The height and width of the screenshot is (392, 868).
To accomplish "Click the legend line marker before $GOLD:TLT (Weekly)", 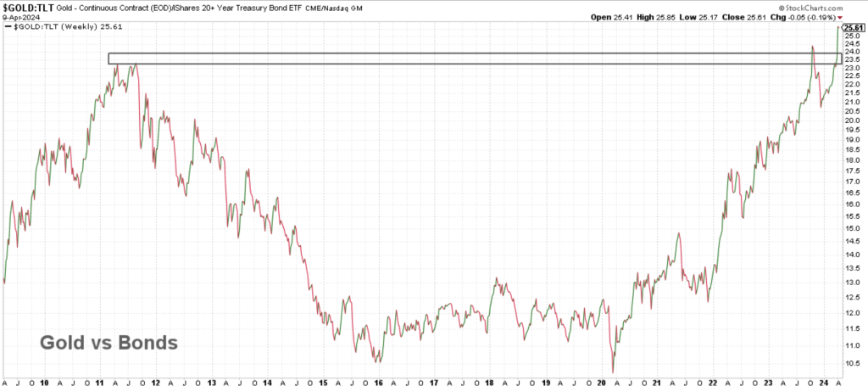I will [8, 27].
